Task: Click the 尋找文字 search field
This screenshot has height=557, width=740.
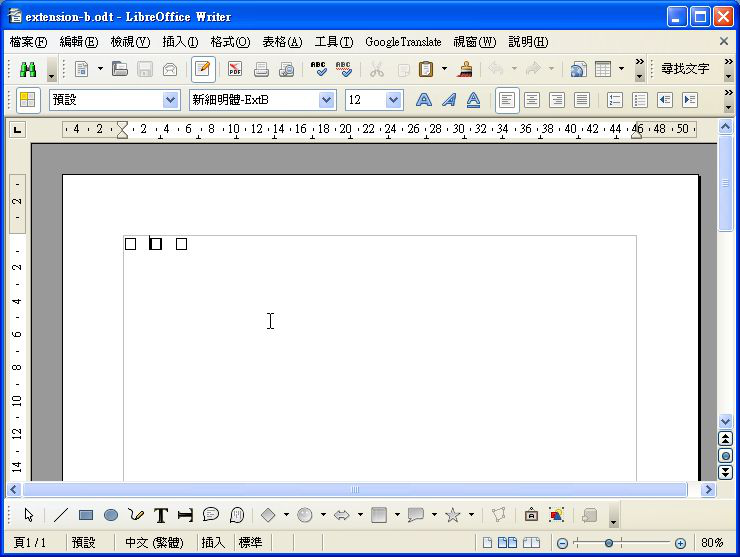Action: (686, 69)
